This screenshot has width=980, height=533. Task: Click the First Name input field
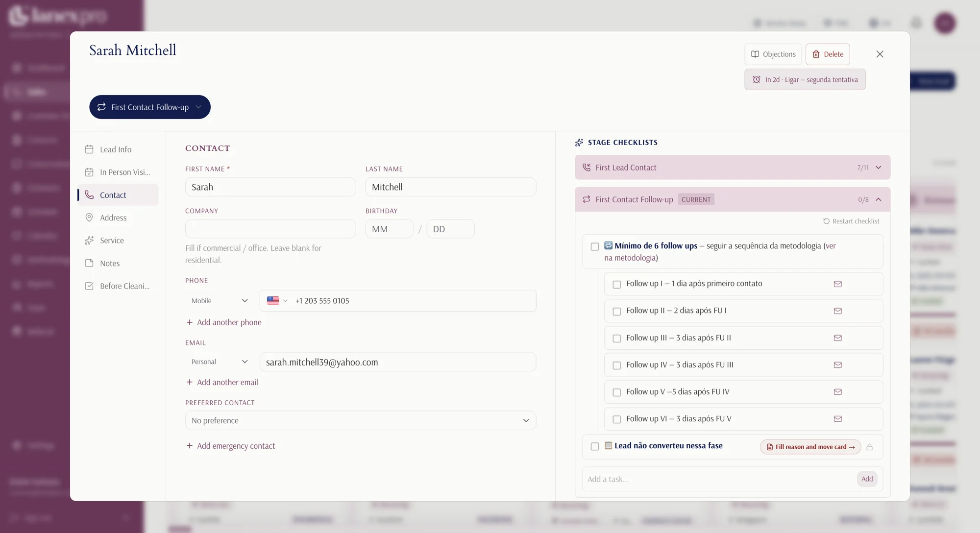(x=270, y=187)
